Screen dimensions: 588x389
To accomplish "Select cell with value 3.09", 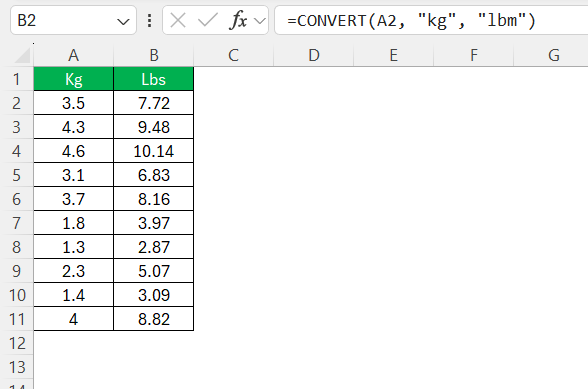I will (x=154, y=295).
